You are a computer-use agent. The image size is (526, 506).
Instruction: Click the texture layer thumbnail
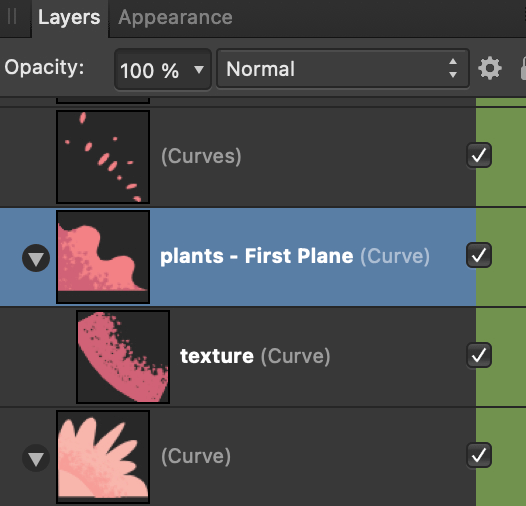coord(123,357)
